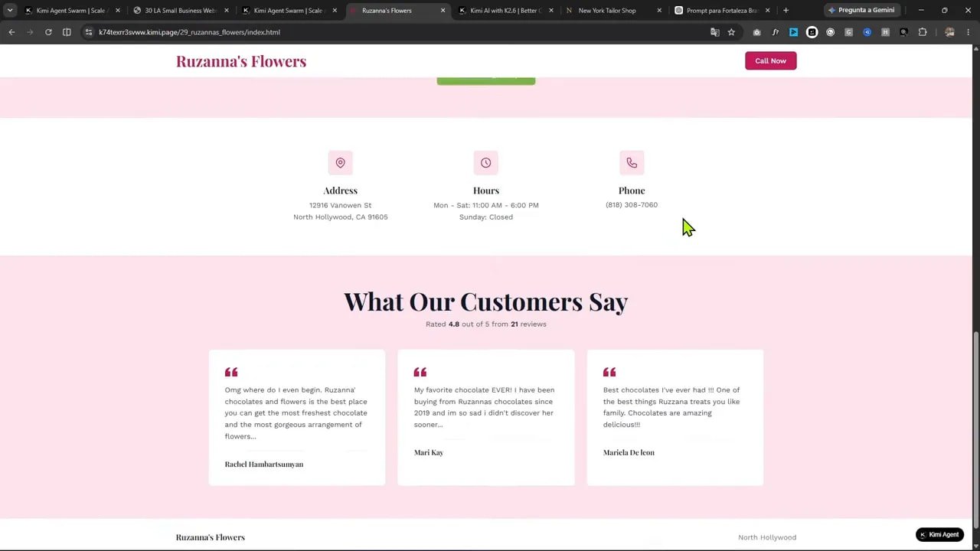Go back with the browser back arrow
The width and height of the screenshot is (980, 551).
click(11, 32)
